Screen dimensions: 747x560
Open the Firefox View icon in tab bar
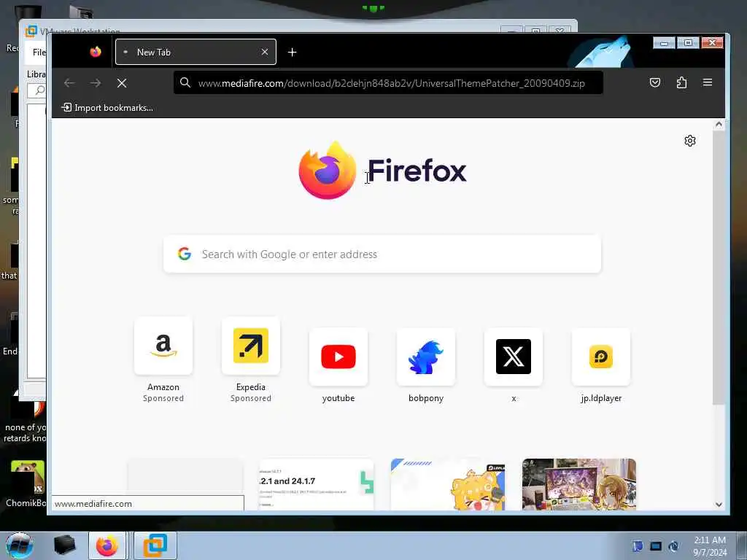click(x=96, y=52)
